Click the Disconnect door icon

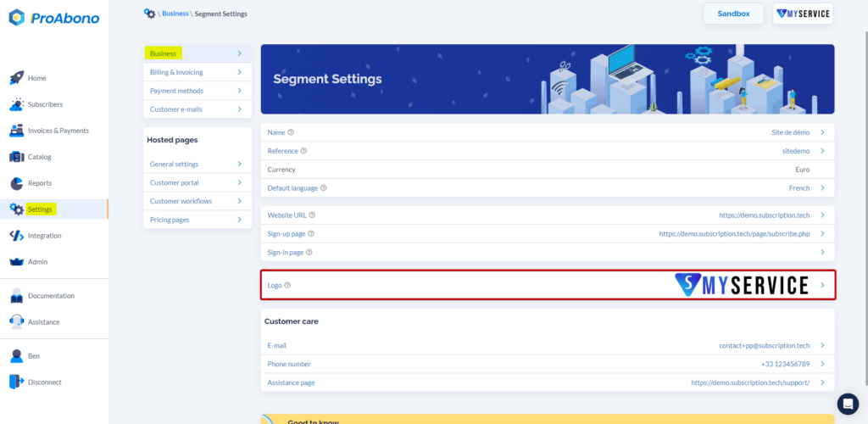coord(17,382)
